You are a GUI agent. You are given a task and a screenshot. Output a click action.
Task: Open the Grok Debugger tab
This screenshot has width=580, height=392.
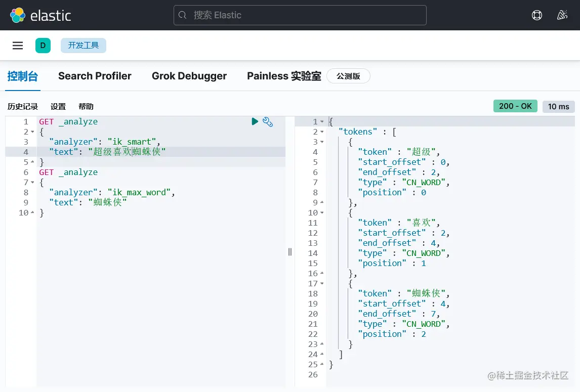pyautogui.click(x=189, y=76)
